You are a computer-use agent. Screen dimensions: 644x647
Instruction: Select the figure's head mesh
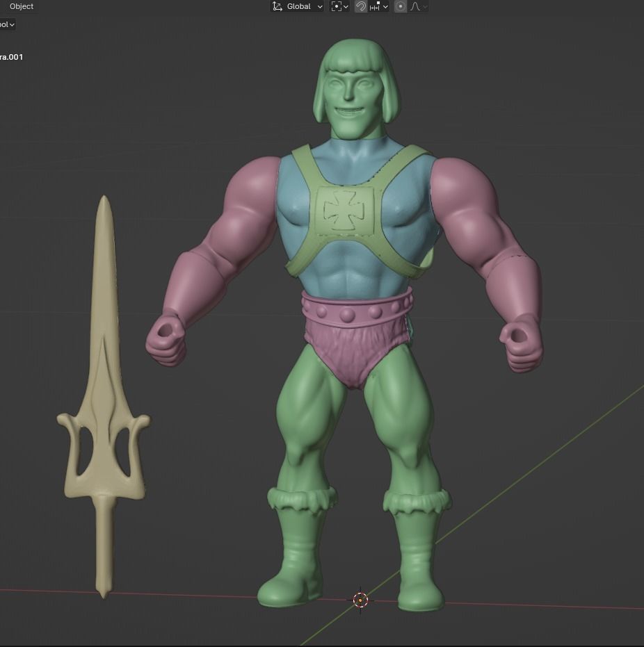click(x=356, y=89)
